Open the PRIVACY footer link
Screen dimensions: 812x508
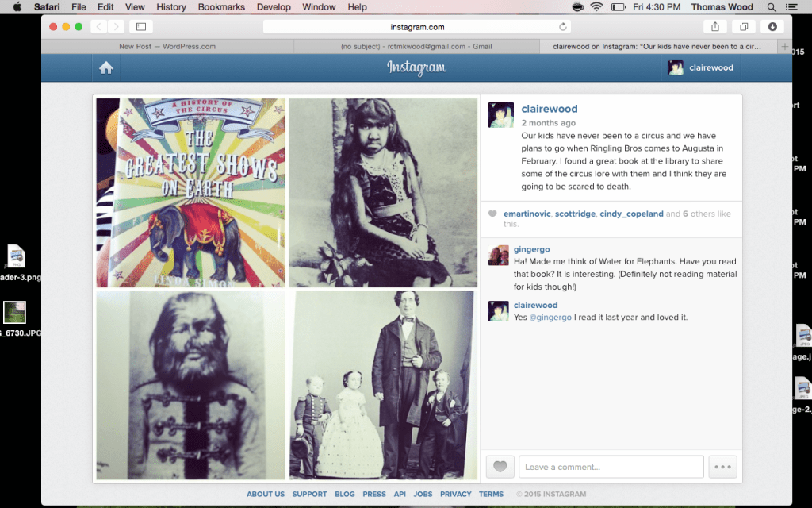pyautogui.click(x=456, y=494)
